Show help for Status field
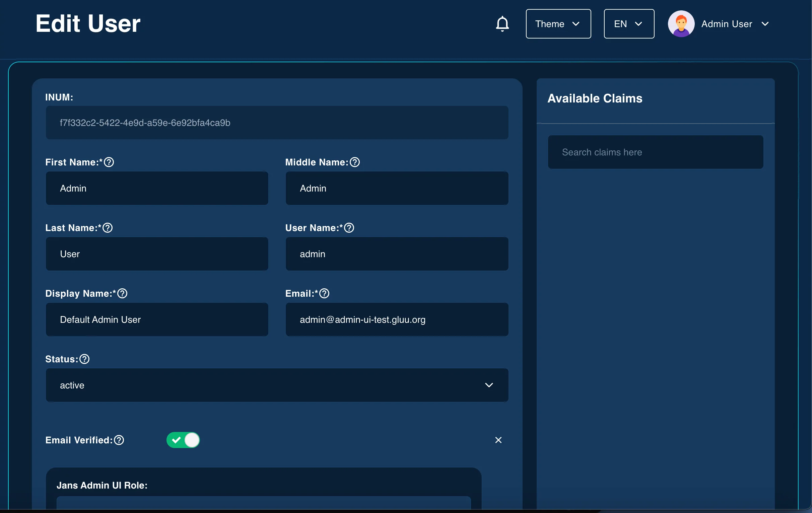812x513 pixels. (84, 359)
